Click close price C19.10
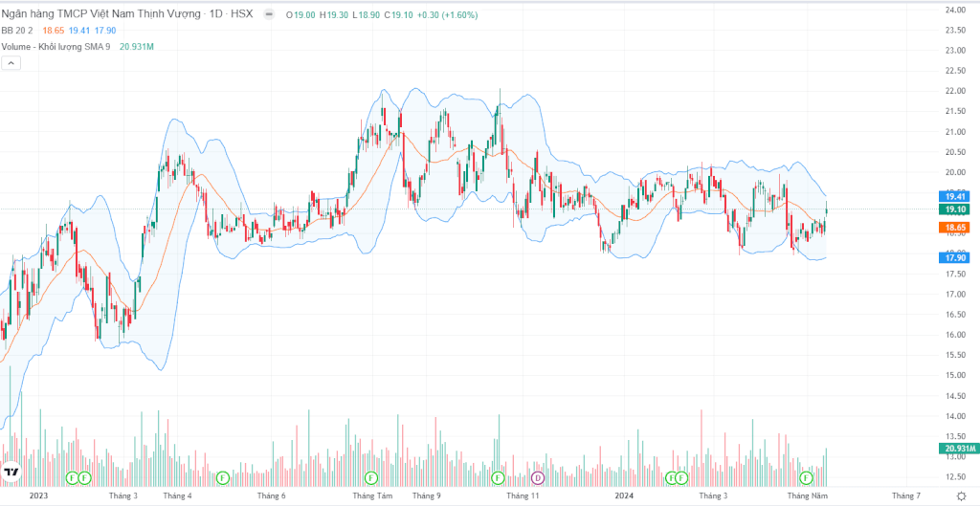Viewport: 980px width, 506px height. (x=398, y=14)
